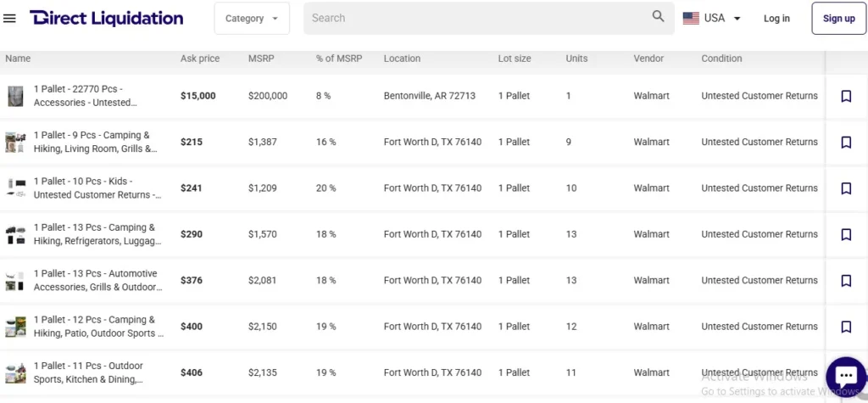Focus the Search input field
Image resolution: width=868 pixels, height=403 pixels.
click(475, 18)
